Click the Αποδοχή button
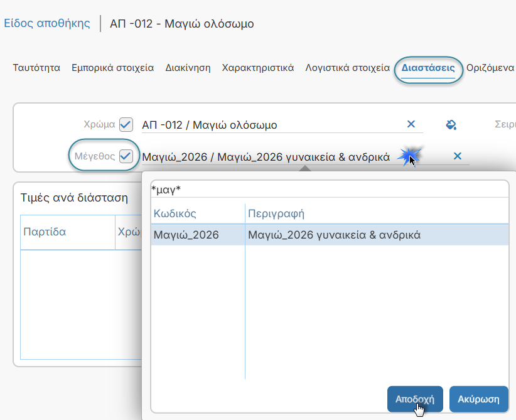The image size is (516, 420). click(415, 399)
